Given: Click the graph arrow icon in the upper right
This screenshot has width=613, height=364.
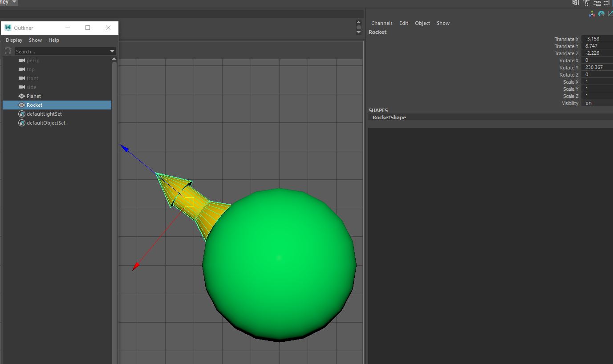Looking at the screenshot, I should tap(610, 13).
